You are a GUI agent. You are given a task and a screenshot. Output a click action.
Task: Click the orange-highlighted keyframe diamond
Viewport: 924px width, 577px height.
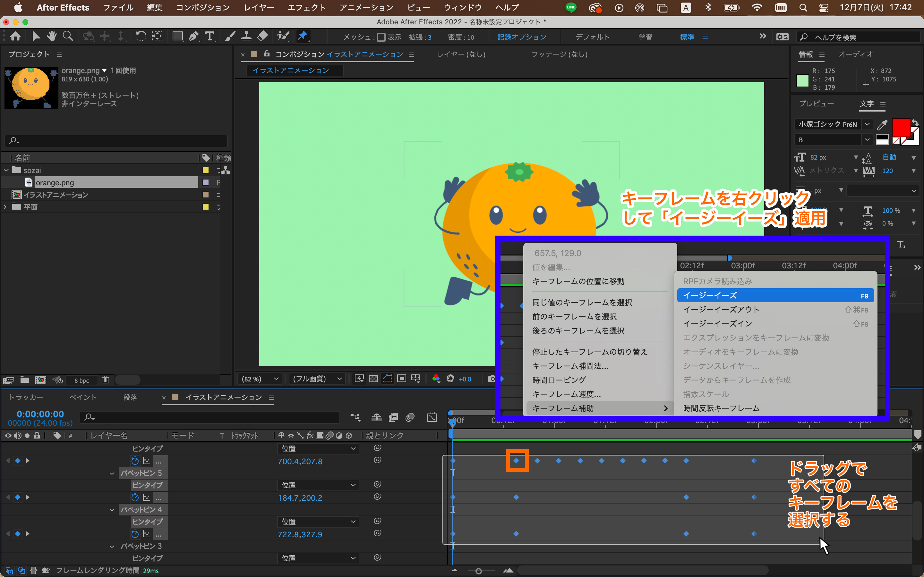tap(516, 461)
